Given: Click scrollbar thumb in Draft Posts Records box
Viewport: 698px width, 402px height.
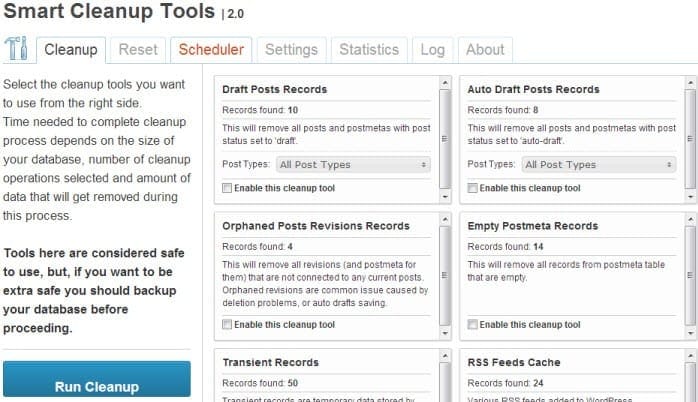Looking at the screenshot, I should click(445, 139).
